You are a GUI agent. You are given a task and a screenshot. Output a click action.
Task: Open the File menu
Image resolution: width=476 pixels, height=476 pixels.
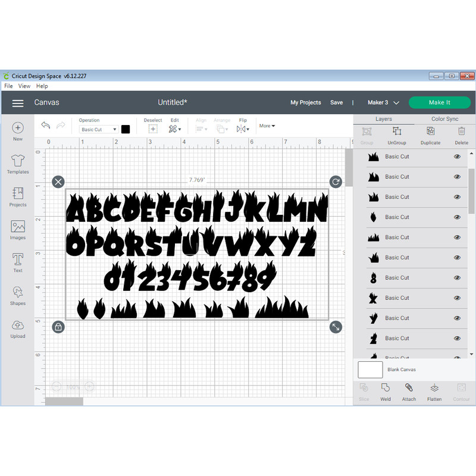8,86
